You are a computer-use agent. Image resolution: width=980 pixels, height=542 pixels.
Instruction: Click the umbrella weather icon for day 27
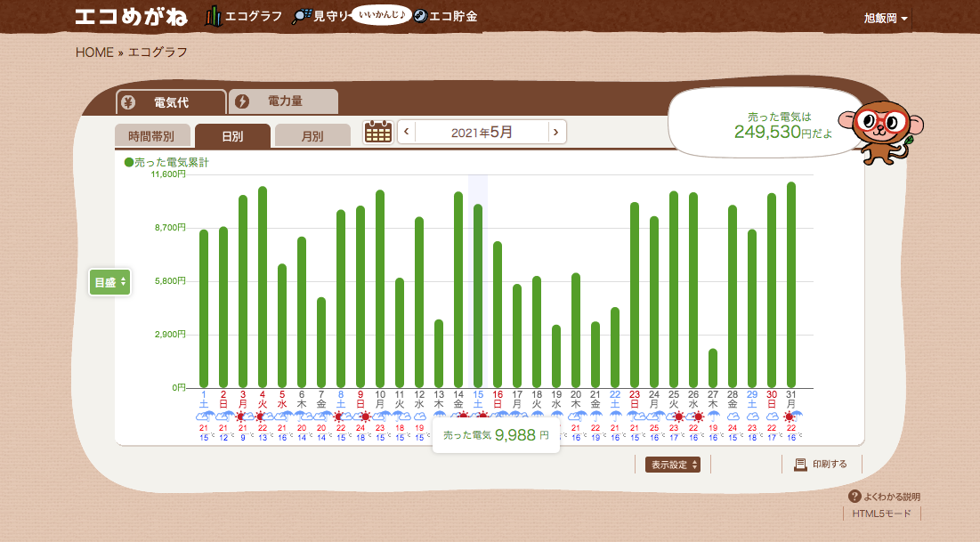click(x=713, y=416)
